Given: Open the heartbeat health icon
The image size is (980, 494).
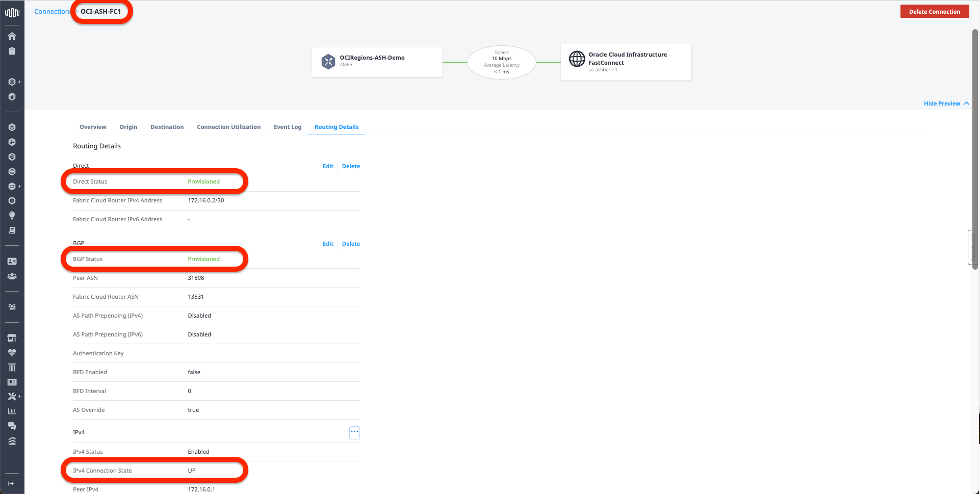Looking at the screenshot, I should (12, 353).
